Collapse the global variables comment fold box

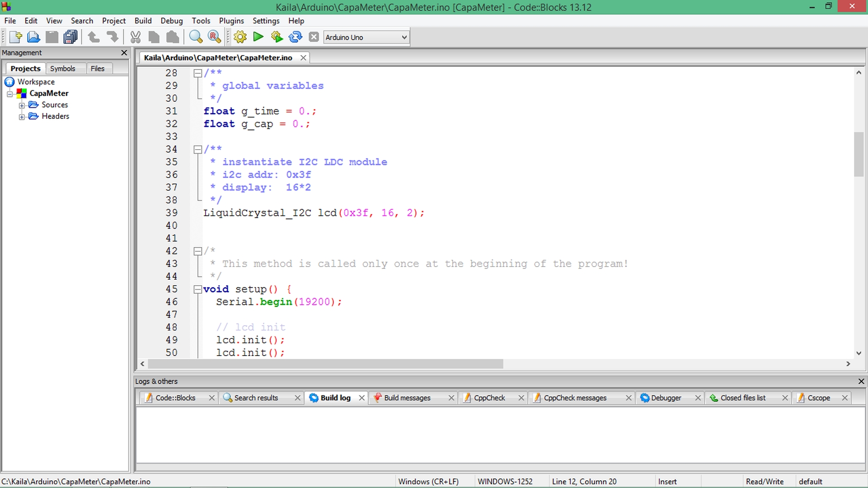(x=197, y=73)
